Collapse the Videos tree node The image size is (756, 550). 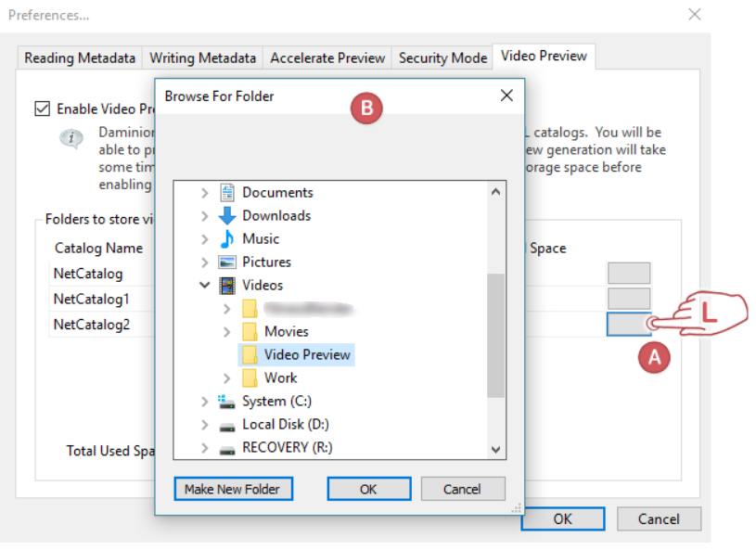(205, 286)
